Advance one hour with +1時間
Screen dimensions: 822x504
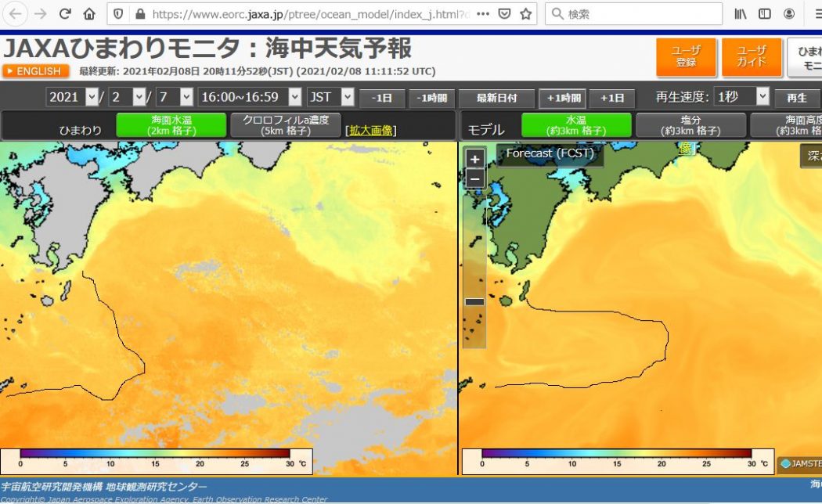[563, 98]
